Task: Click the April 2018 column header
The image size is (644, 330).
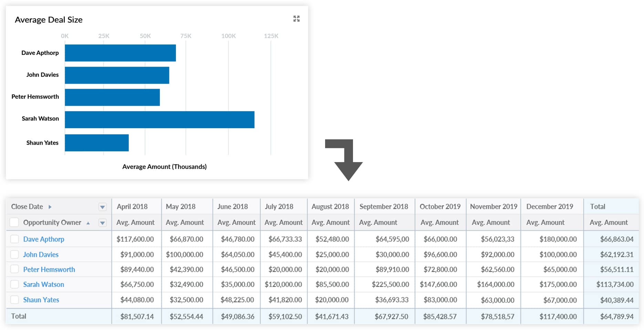Action: click(x=132, y=207)
